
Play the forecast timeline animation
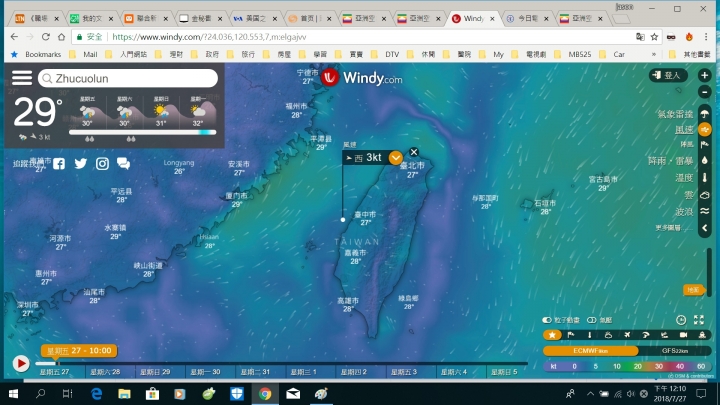tap(21, 364)
